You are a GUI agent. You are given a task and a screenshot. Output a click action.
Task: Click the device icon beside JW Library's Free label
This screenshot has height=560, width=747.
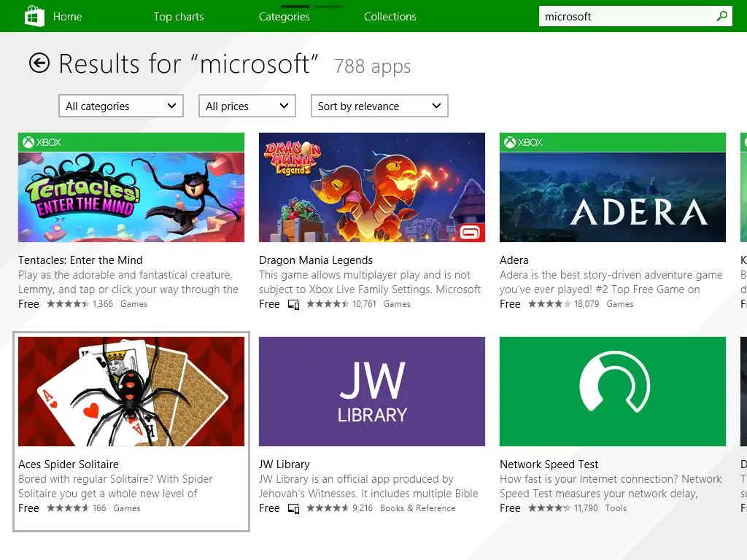pos(293,508)
